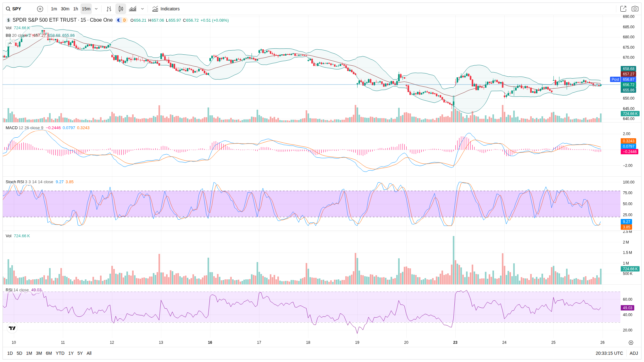
Task: Click the camera snapshot icon
Action: 635,9
